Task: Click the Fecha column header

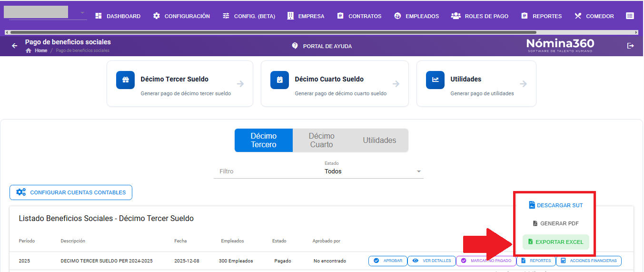Action: [180, 241]
